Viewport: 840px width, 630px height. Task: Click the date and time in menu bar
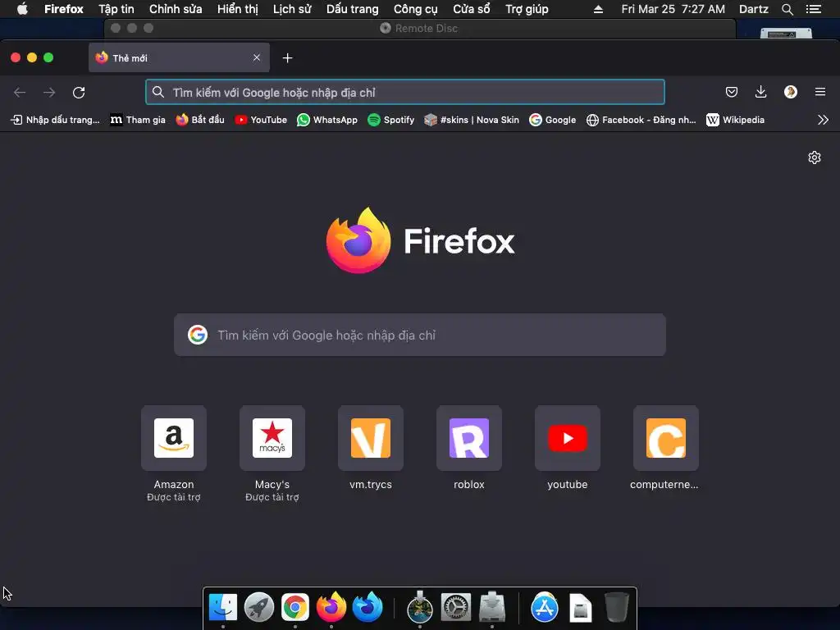673,9
